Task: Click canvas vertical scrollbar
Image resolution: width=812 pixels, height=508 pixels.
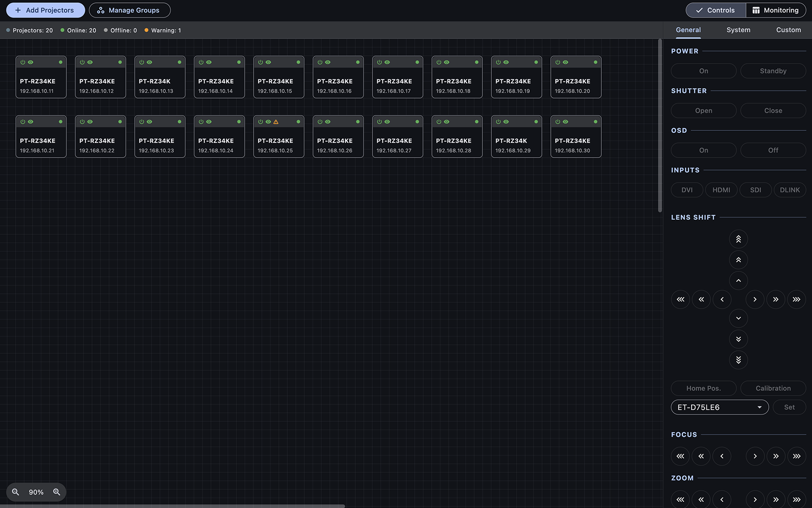Action: point(660,126)
